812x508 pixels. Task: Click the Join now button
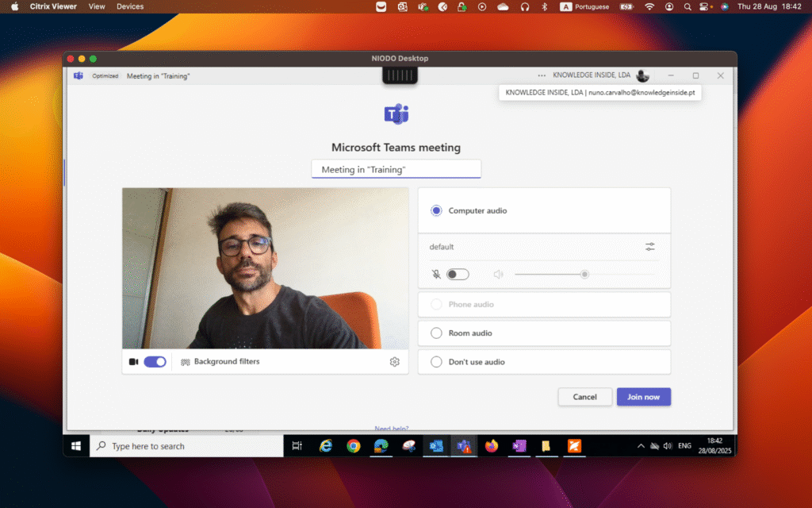(644, 397)
